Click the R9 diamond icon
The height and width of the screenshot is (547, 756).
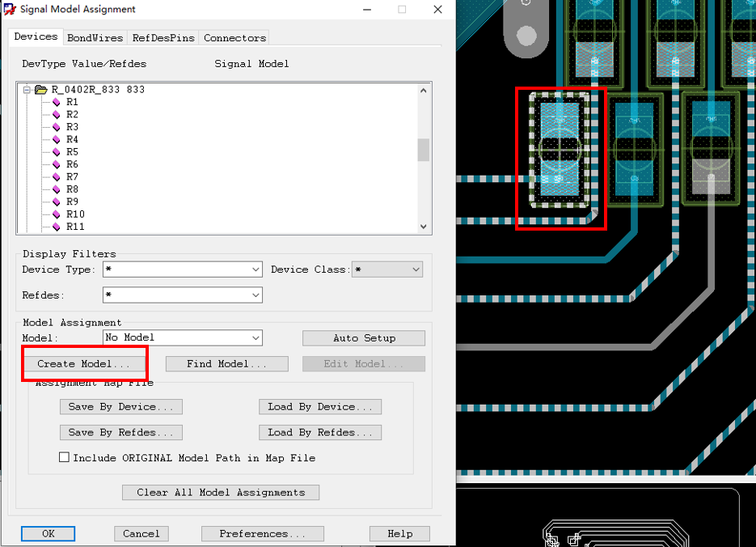pyautogui.click(x=57, y=202)
